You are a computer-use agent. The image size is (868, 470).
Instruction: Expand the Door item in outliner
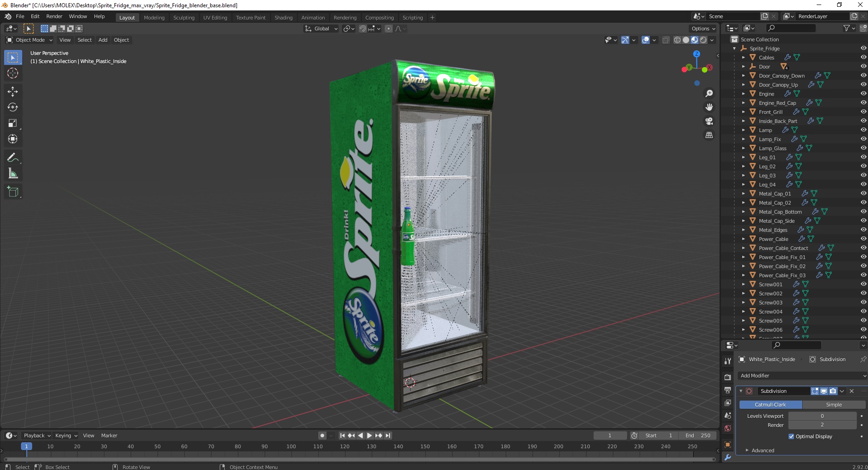pos(744,67)
